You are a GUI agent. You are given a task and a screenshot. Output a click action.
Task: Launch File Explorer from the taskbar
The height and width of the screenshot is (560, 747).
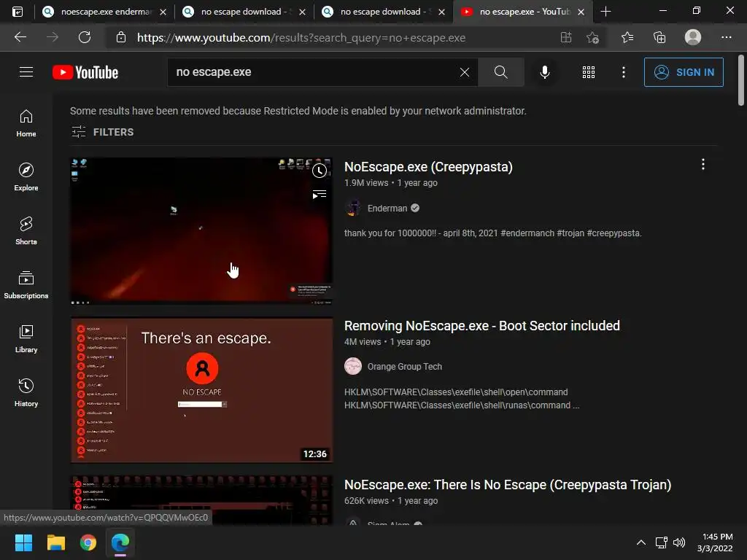[55, 542]
